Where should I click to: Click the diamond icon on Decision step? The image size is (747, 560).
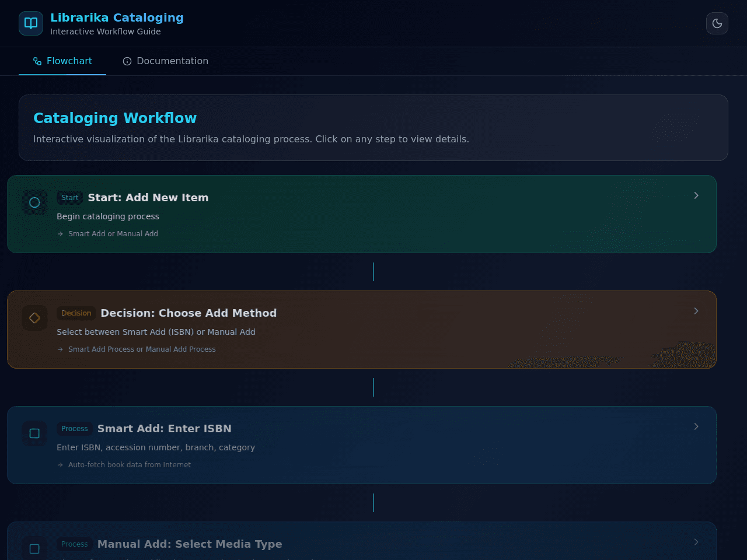(34, 318)
